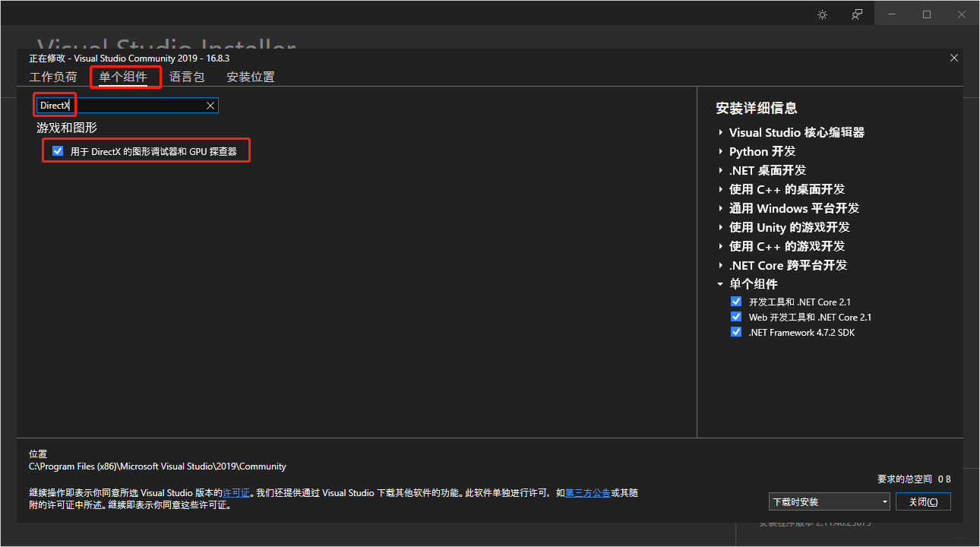Expand 使用 Unity 的游戏开发 details
Screen dimensions: 980x547
(x=720, y=227)
